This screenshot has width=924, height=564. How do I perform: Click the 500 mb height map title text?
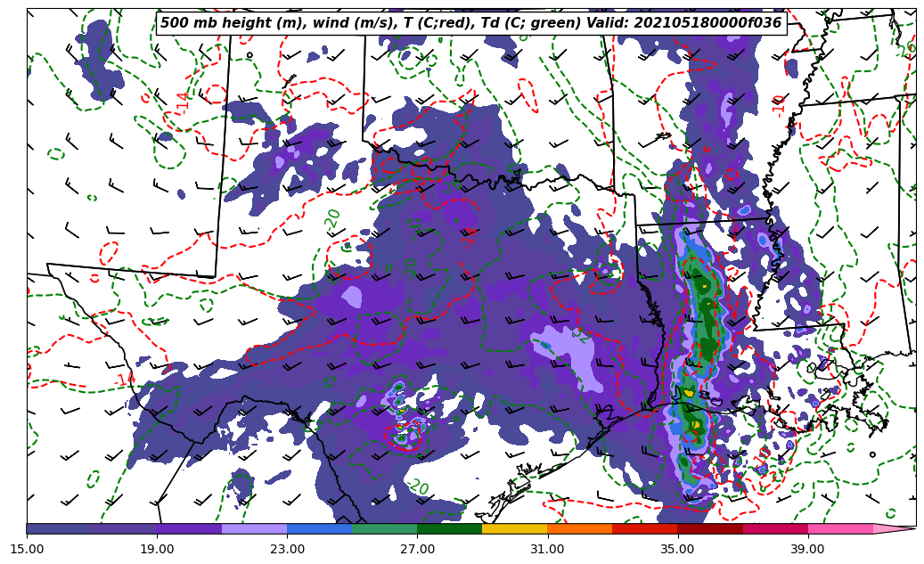(470, 23)
